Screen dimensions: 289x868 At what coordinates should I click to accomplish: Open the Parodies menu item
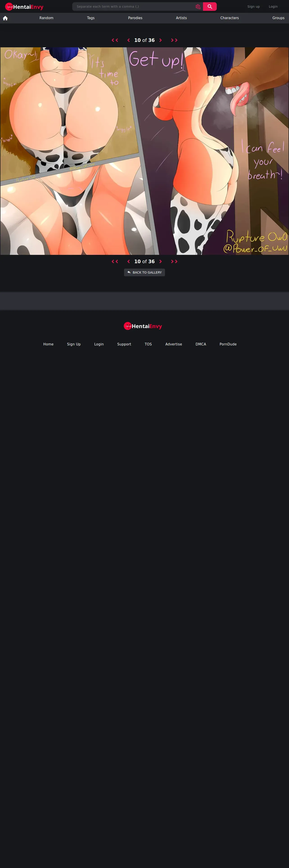[135, 18]
